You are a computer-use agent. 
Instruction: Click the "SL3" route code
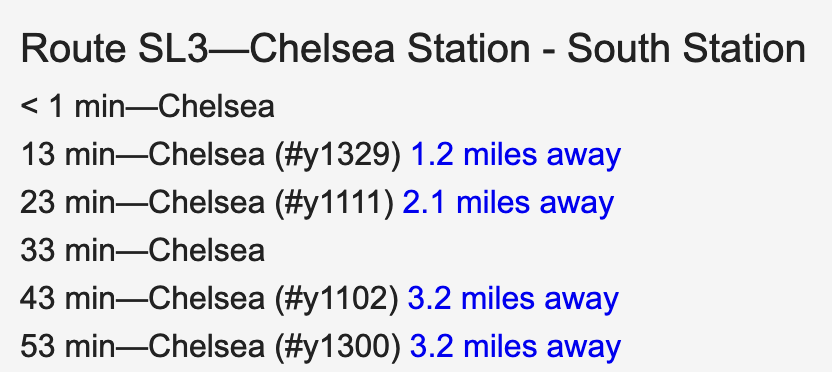(x=172, y=49)
